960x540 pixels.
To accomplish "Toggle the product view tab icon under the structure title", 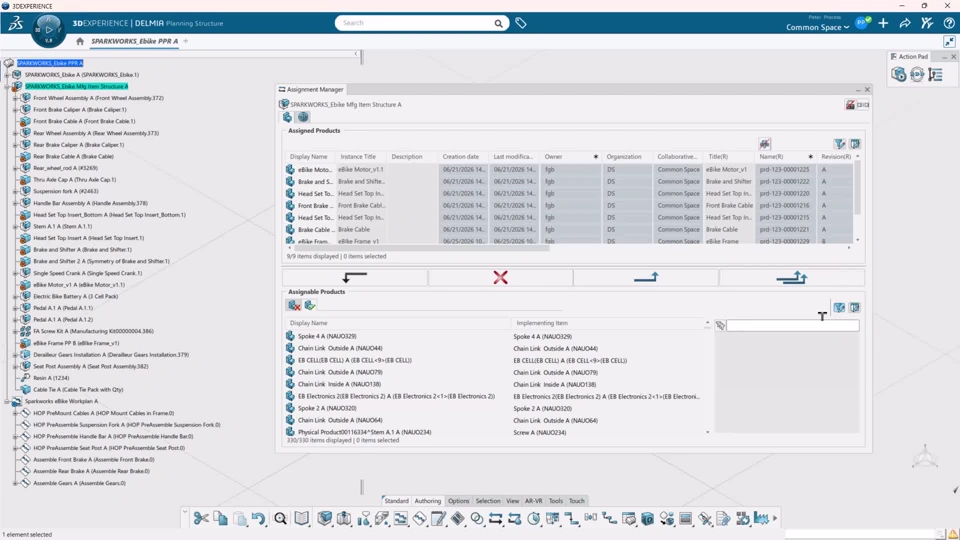I will (x=288, y=117).
